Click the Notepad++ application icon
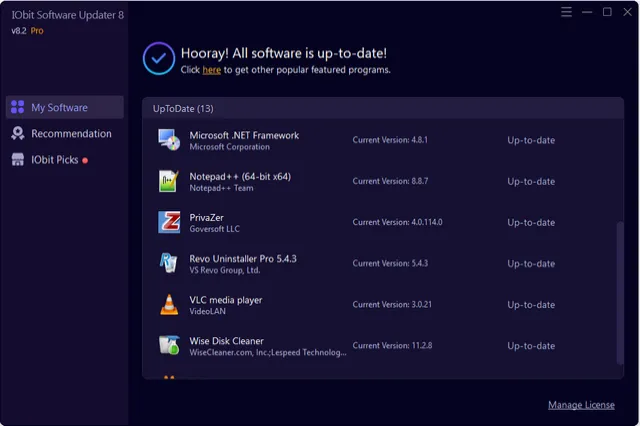Screen dimensions: 640x426 (169, 181)
